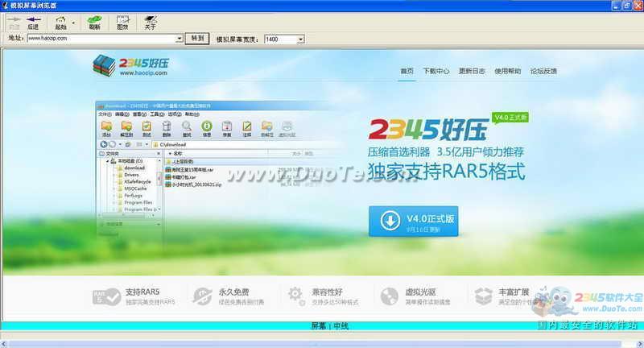
Task: Restore down the browser window
Action: click(x=627, y=6)
